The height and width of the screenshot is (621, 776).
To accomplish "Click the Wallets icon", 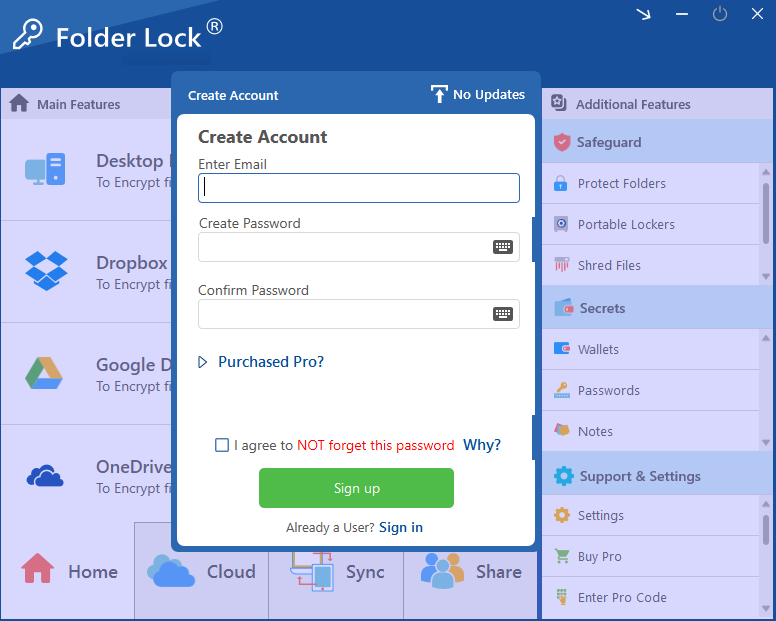I will (562, 348).
